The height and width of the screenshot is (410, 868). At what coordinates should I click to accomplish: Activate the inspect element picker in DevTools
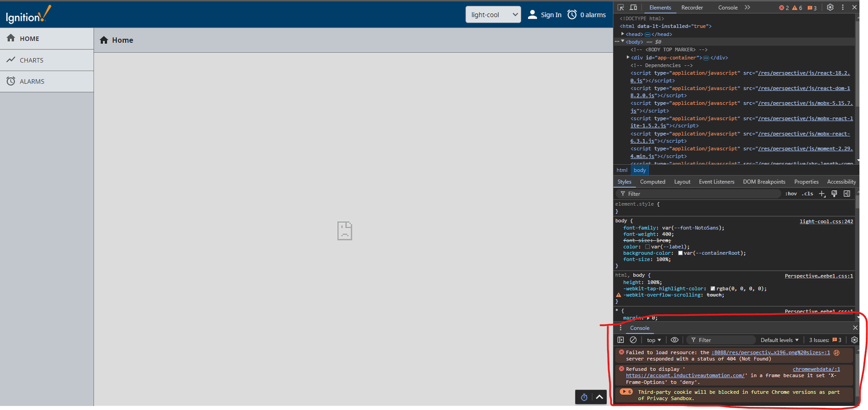point(621,7)
